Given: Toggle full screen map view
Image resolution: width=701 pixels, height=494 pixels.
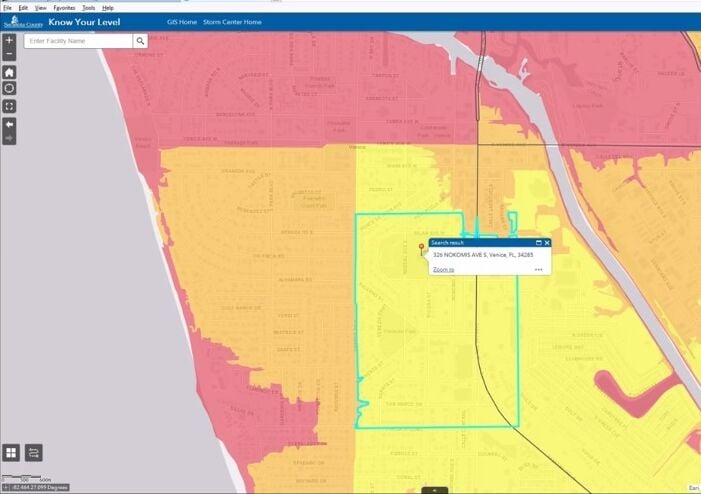Looking at the screenshot, I should [x=9, y=105].
